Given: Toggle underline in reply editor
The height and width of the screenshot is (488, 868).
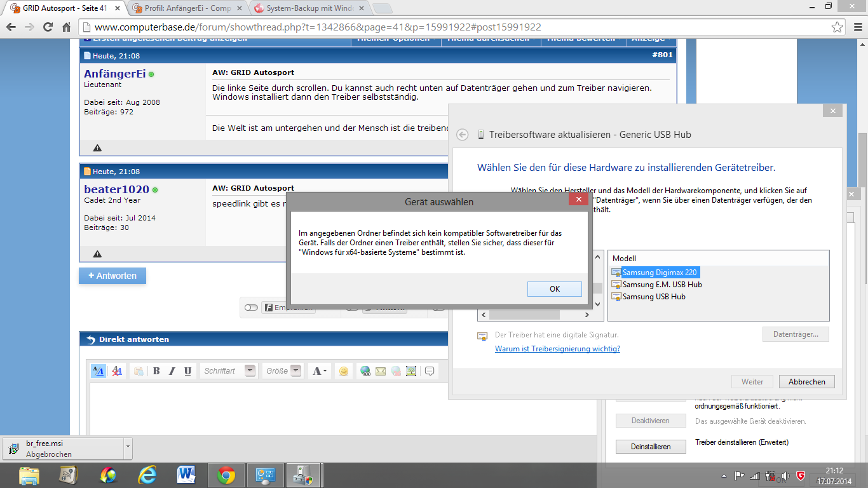Looking at the screenshot, I should tap(187, 371).
